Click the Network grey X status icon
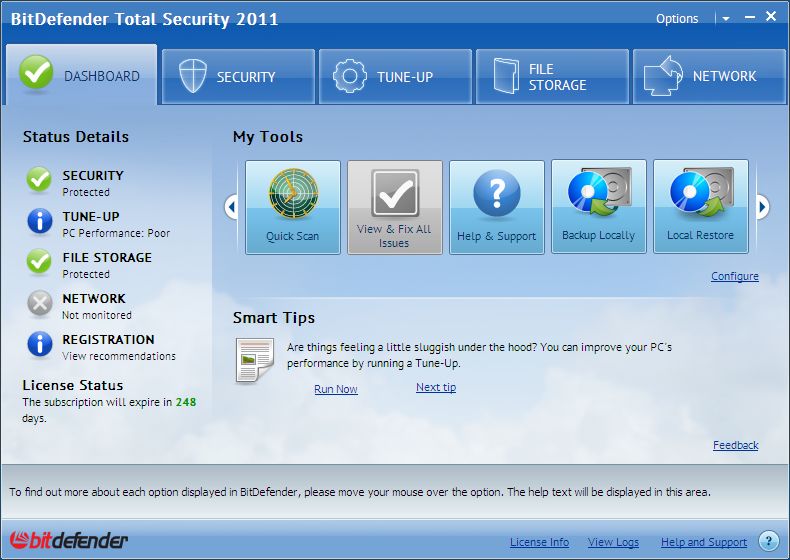This screenshot has height=560, width=790. click(x=39, y=303)
